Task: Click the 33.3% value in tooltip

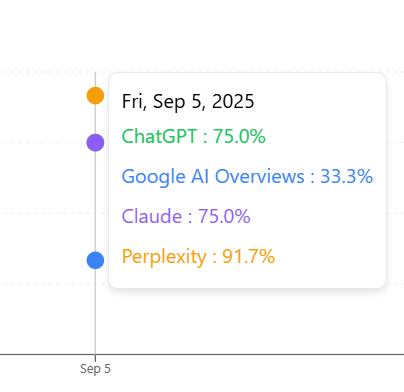Action: pyautogui.click(x=346, y=176)
